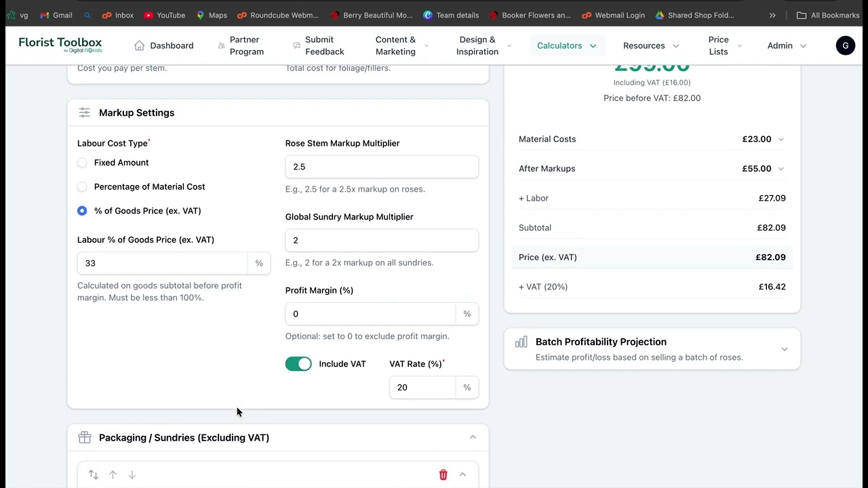
Task: Open the Admin dropdown menu
Action: pos(787,45)
